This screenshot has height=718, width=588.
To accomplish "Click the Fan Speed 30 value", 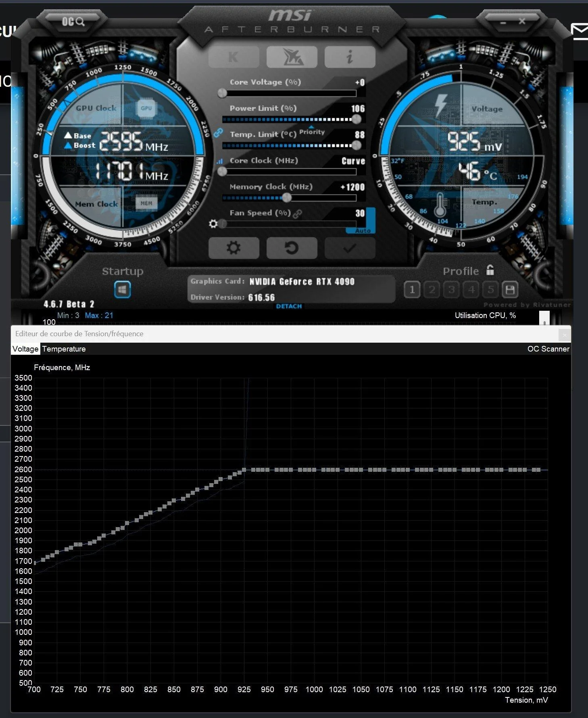I will 360,213.
